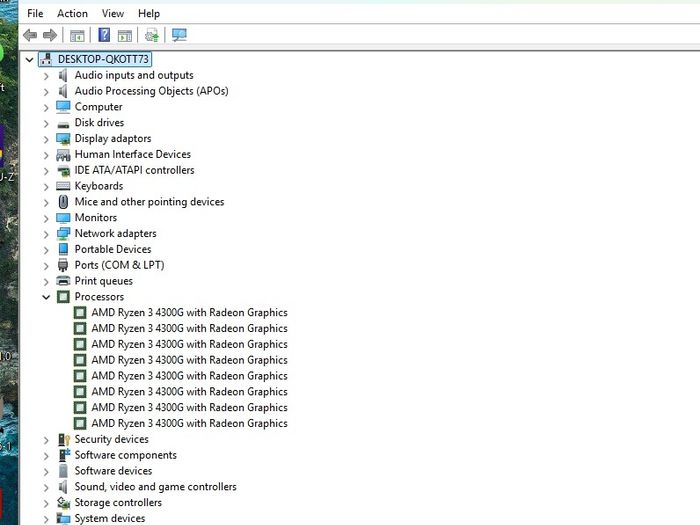The image size is (700, 525).
Task: Click the Keyboards category icon
Action: tap(63, 186)
